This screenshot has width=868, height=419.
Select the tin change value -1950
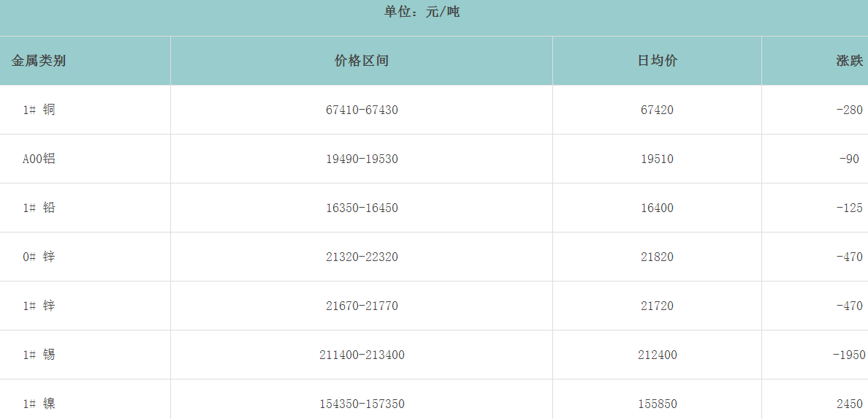point(848,355)
